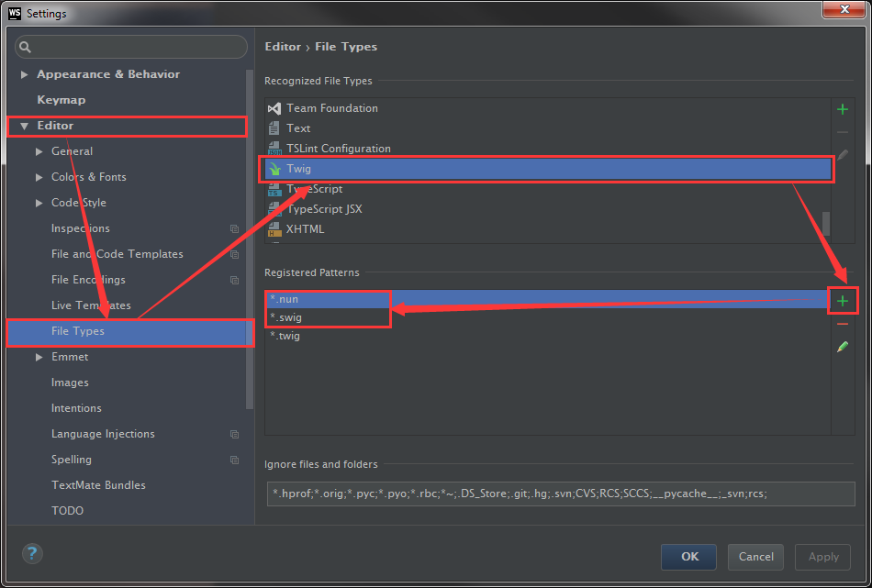Screen dimensions: 872x588
Task: Cancel the Settings dialog
Action: pos(755,557)
